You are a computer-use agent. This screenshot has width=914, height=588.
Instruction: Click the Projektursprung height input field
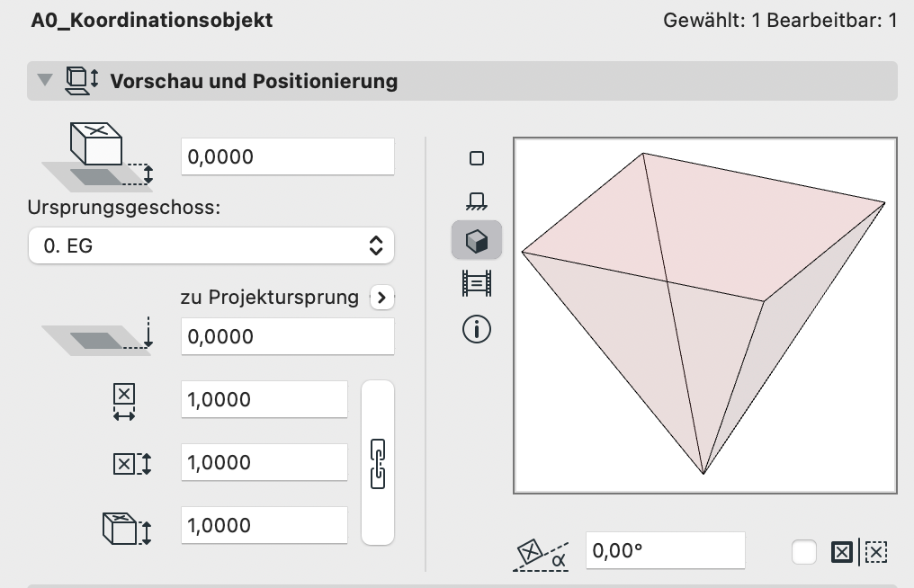(x=287, y=336)
